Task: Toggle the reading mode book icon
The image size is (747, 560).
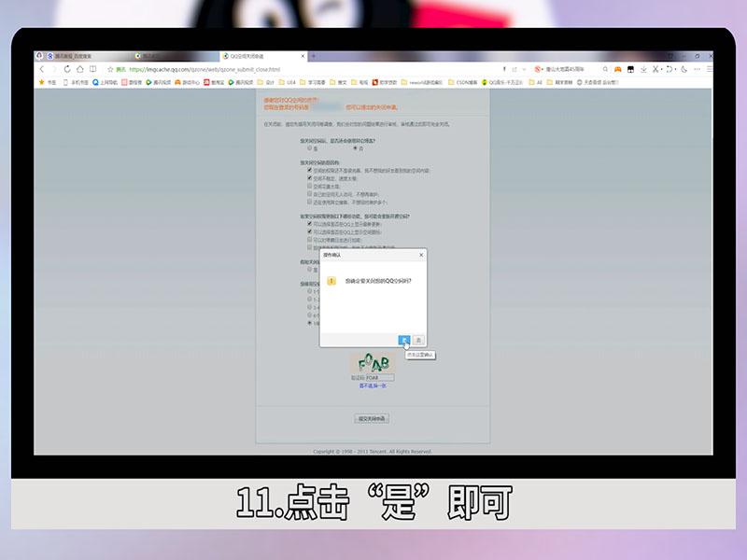Action: tap(92, 69)
